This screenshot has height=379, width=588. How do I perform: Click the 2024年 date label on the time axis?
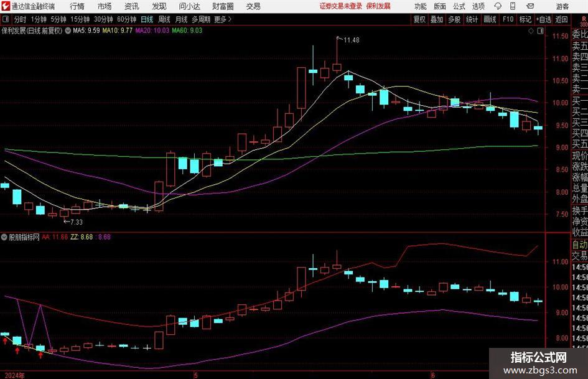pos(15,375)
